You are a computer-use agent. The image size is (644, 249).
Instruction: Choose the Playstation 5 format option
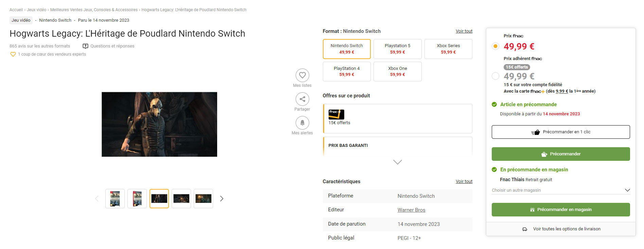coord(397,49)
